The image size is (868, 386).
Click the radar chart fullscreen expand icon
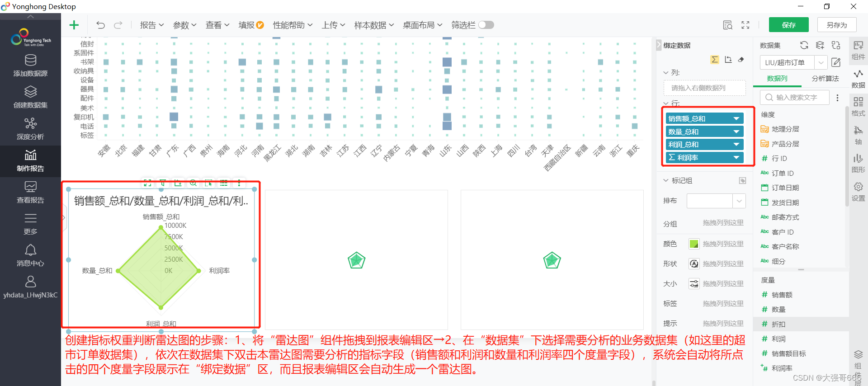point(147,183)
